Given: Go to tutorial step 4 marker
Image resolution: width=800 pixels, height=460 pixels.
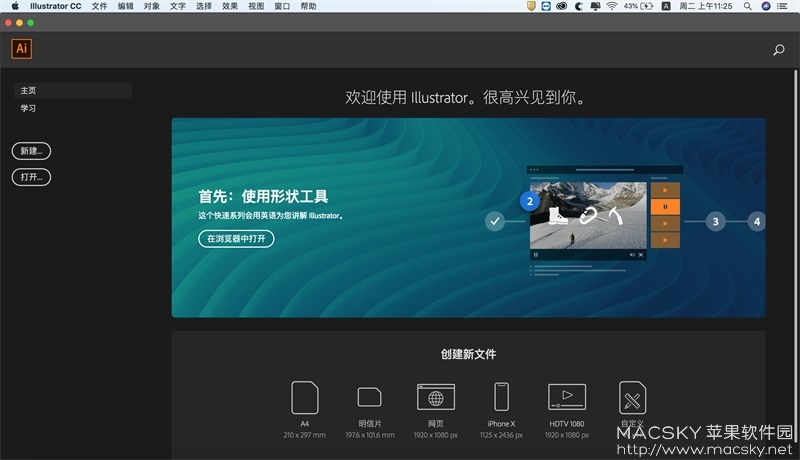Looking at the screenshot, I should (757, 221).
